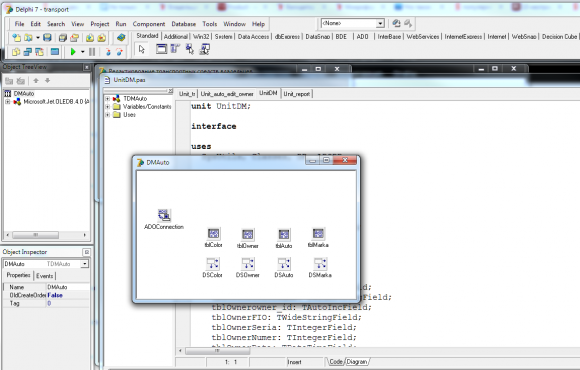Select the tblColor table component

click(213, 233)
